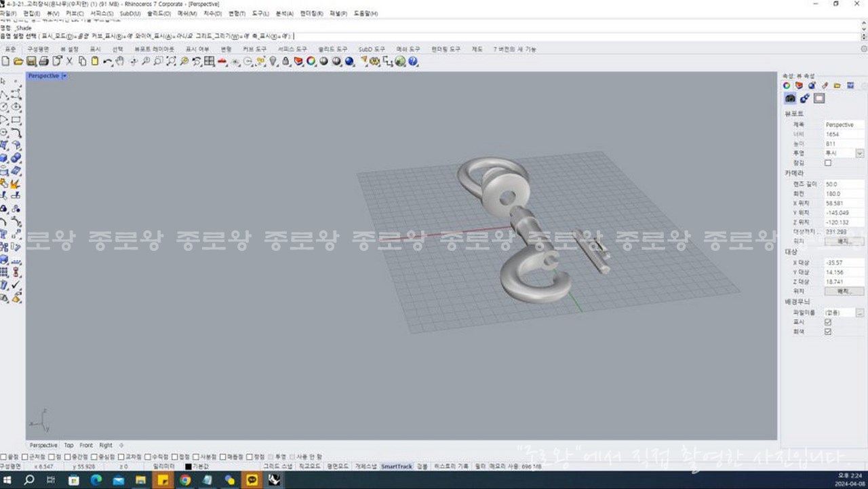Click the add viewport tab plus icon
This screenshot has width=868, height=489.
(x=121, y=446)
